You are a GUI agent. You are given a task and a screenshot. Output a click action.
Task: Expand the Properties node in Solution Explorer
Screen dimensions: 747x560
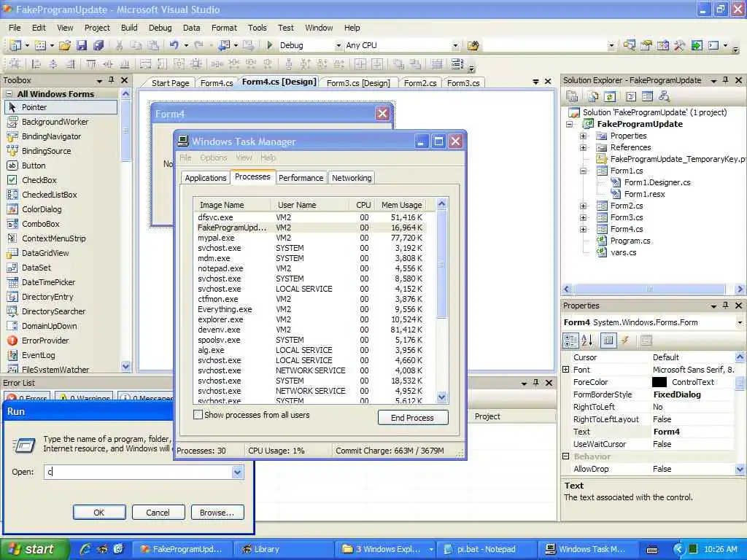pos(583,136)
